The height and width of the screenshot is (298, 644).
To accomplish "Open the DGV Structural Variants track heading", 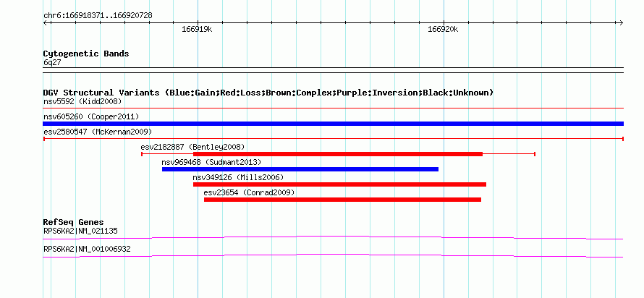I will 268,93.
